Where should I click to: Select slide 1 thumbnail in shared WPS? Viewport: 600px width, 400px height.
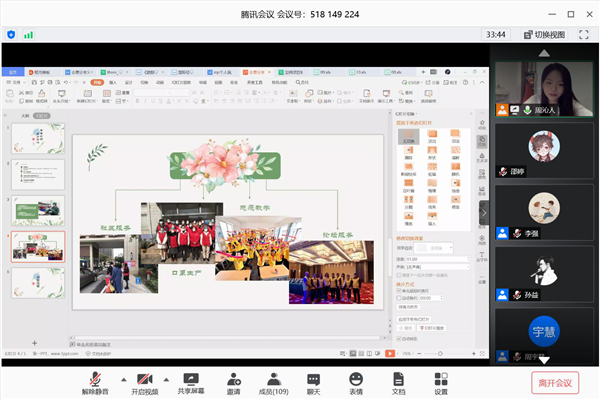pos(38,138)
